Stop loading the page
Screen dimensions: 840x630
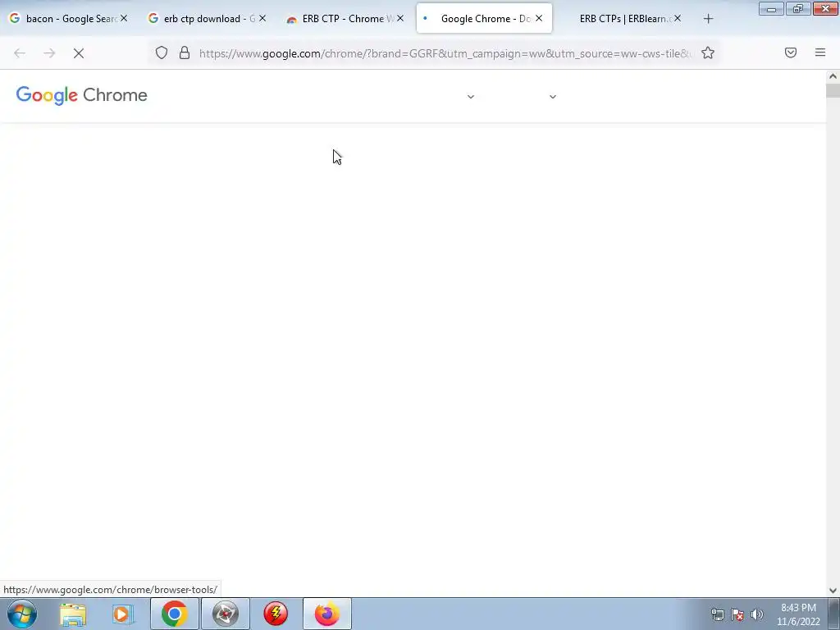coord(79,53)
